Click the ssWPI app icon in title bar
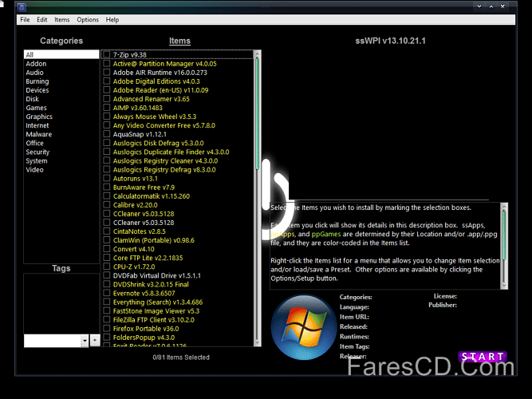Viewport: 532px width, 399px height. [22, 7]
